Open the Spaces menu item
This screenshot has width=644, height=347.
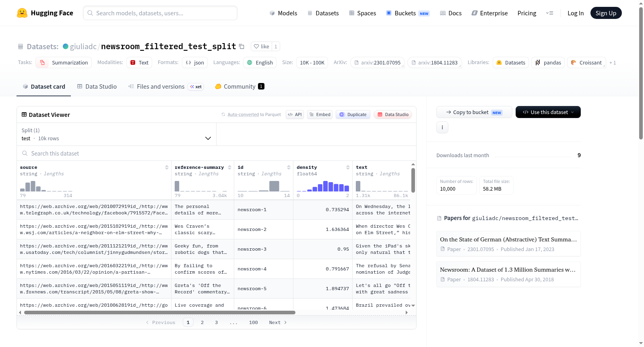tap(363, 13)
